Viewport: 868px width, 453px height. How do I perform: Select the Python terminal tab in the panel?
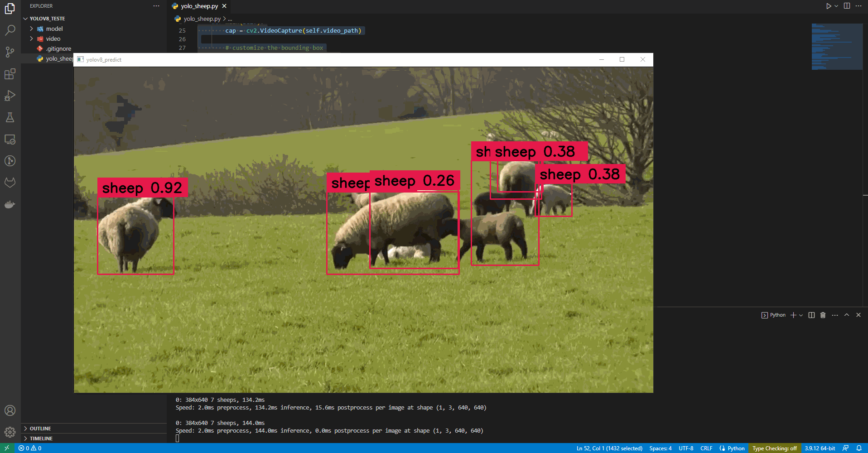pos(774,315)
